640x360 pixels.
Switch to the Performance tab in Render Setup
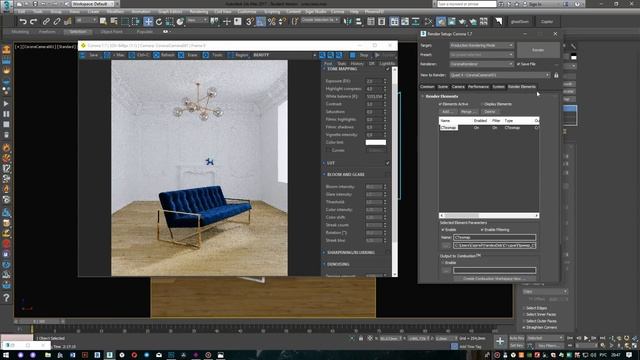click(478, 87)
